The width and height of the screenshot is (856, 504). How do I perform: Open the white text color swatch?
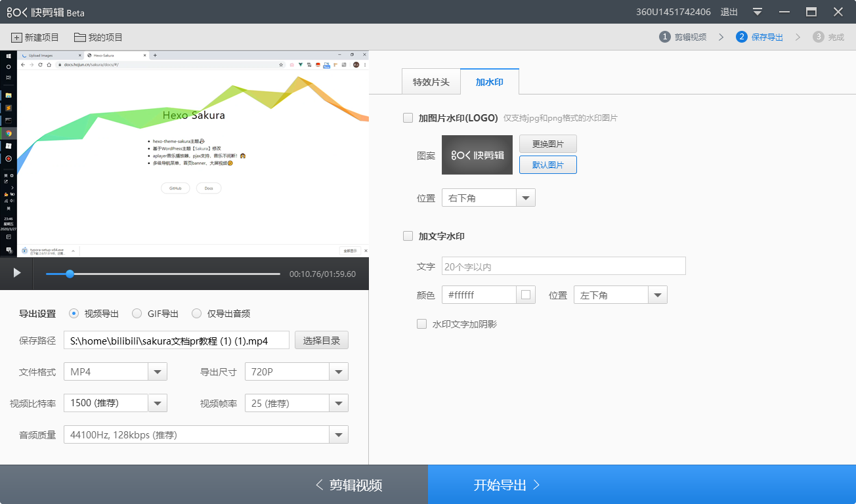point(526,295)
